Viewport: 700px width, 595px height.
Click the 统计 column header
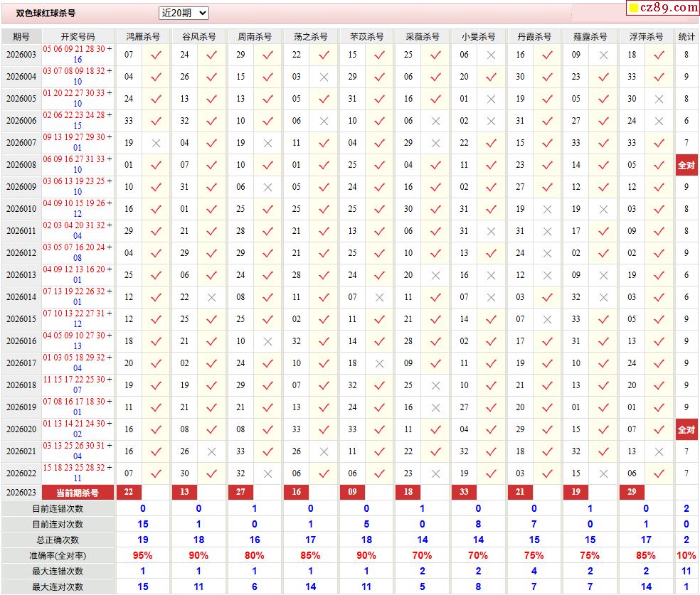[x=686, y=36]
